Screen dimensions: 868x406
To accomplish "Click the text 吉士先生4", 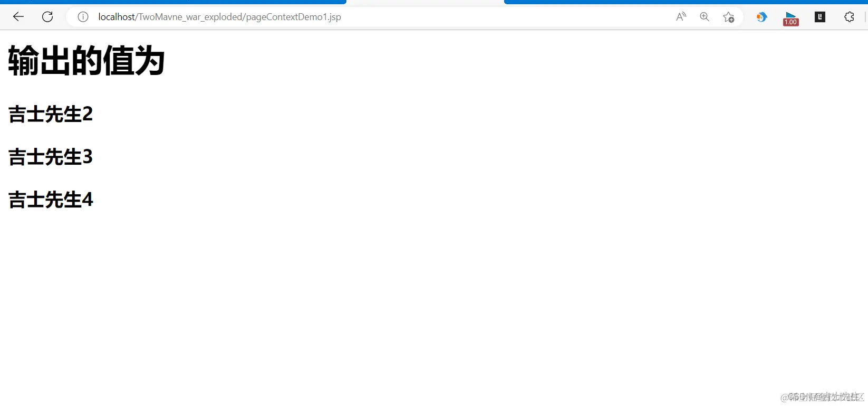I will click(x=51, y=200).
